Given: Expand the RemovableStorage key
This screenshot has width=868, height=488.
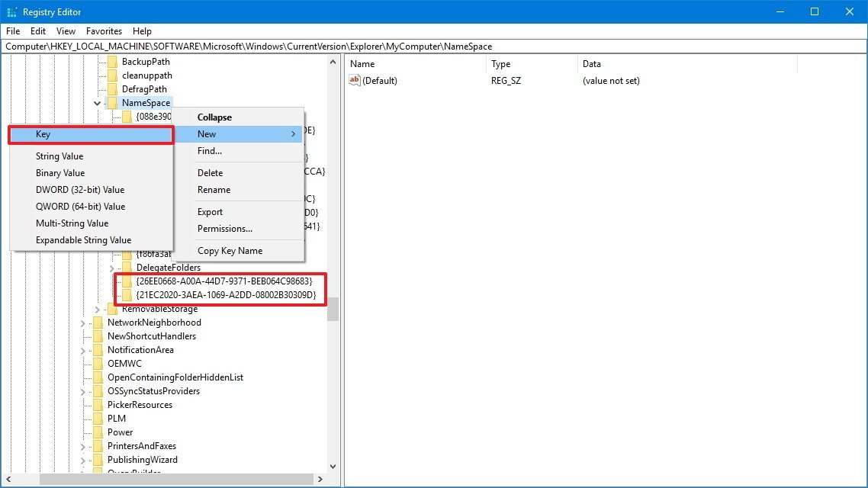Looking at the screenshot, I should (x=98, y=309).
